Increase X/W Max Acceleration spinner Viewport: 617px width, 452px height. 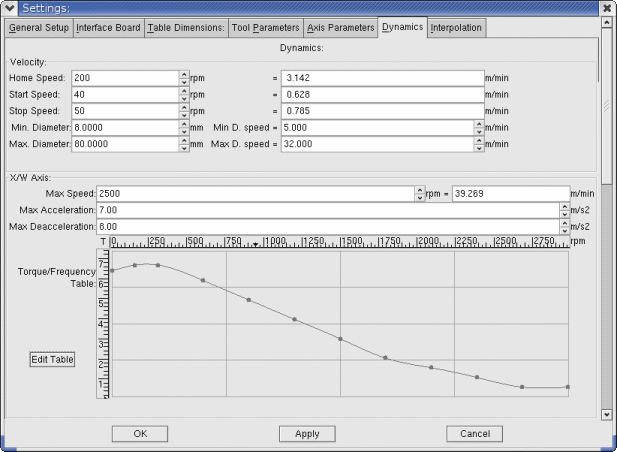point(565,206)
